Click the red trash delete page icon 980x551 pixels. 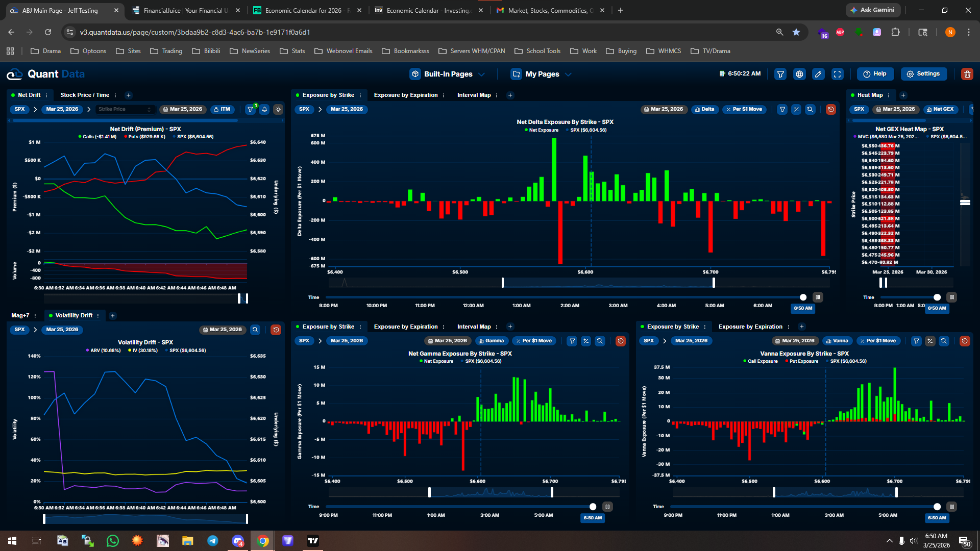(x=967, y=74)
